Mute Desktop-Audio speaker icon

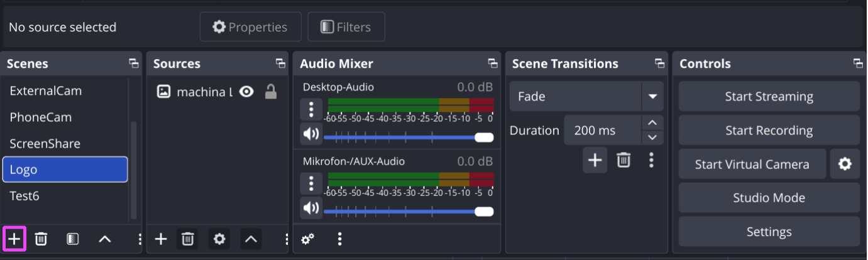point(310,134)
